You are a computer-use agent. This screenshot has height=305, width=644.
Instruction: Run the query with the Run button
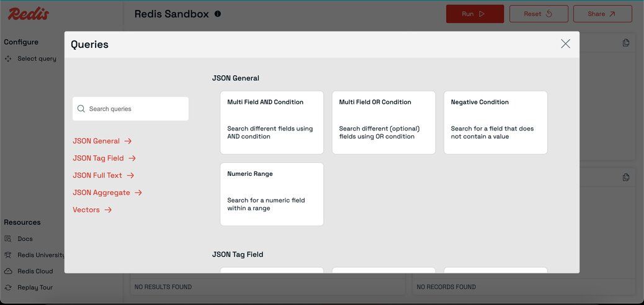(475, 14)
